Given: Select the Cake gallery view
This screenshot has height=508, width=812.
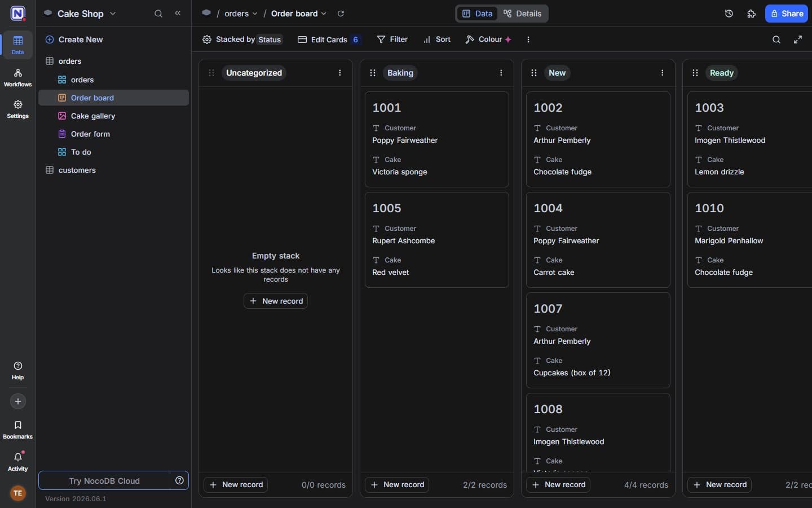Looking at the screenshot, I should pyautogui.click(x=113, y=116).
